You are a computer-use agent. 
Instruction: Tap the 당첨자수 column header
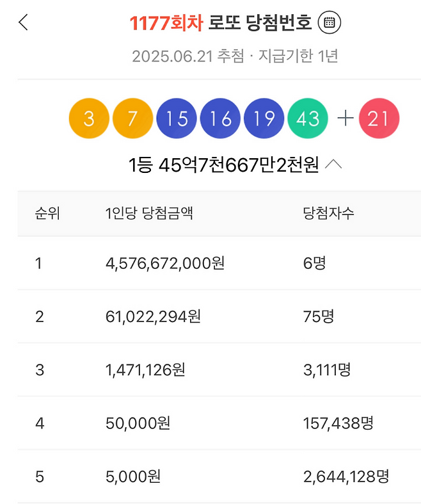[328, 213]
